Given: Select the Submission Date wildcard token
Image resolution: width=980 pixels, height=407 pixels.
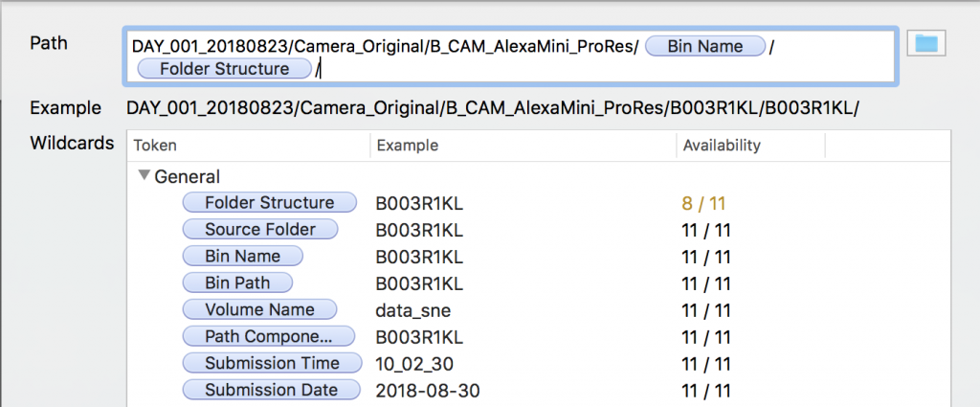Looking at the screenshot, I should 271,390.
